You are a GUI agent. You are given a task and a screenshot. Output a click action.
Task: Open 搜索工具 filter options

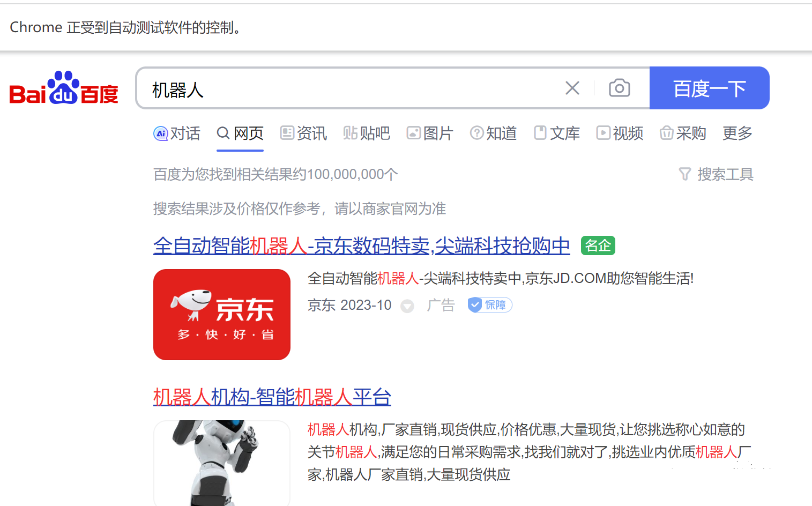coord(716,174)
